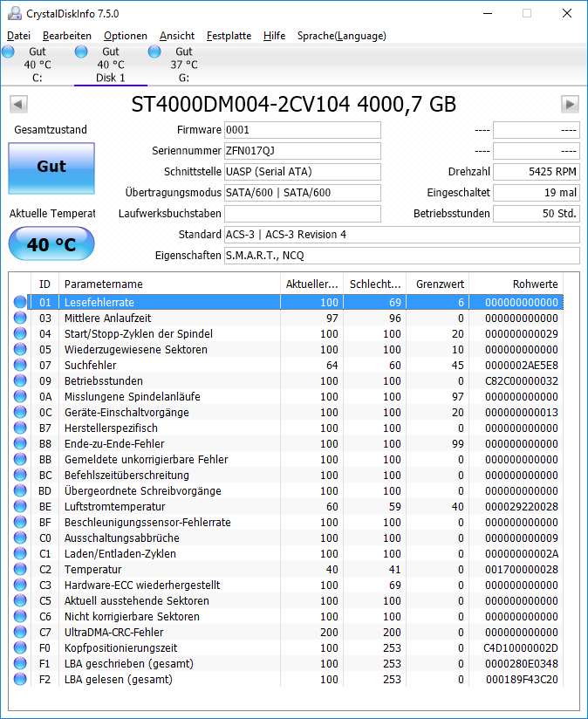Go to previous disk with left arrow
The image size is (588, 719).
pyautogui.click(x=18, y=104)
